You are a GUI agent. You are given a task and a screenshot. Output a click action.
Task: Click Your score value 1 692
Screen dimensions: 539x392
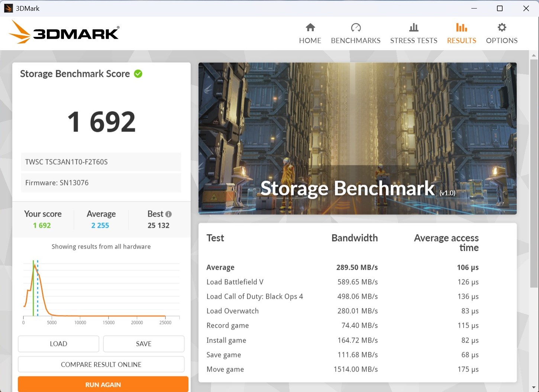point(42,226)
